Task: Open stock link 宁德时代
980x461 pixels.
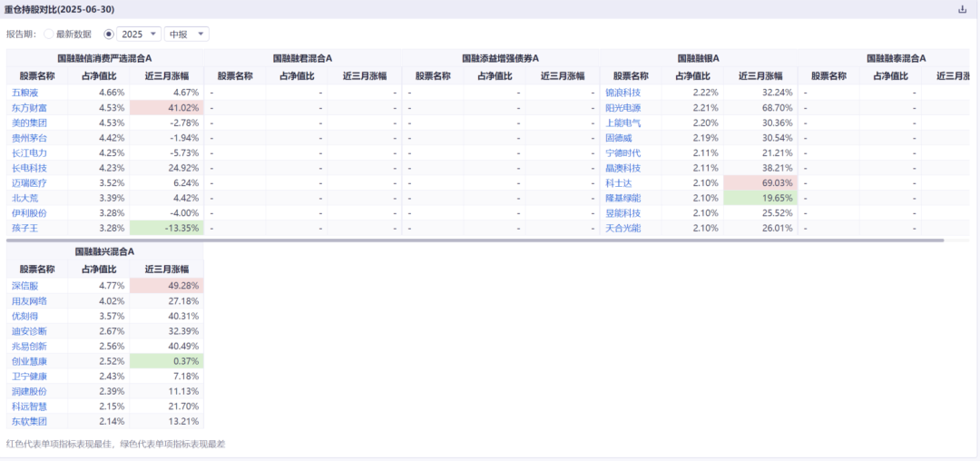Action: 622,152
